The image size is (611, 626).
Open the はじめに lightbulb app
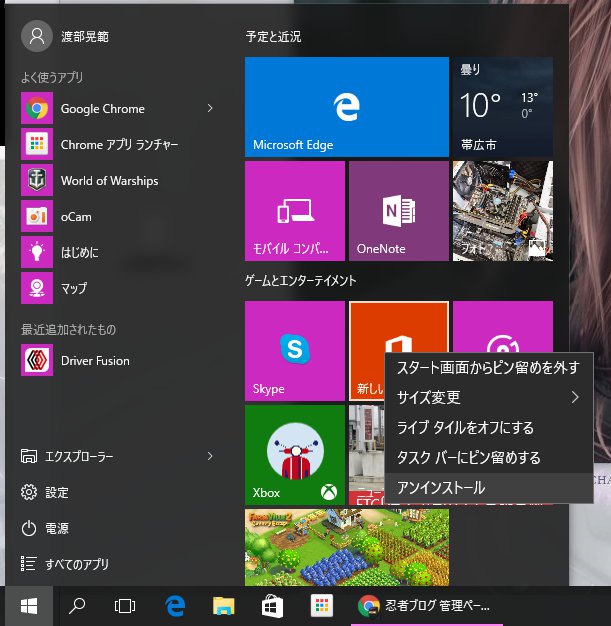click(118, 252)
